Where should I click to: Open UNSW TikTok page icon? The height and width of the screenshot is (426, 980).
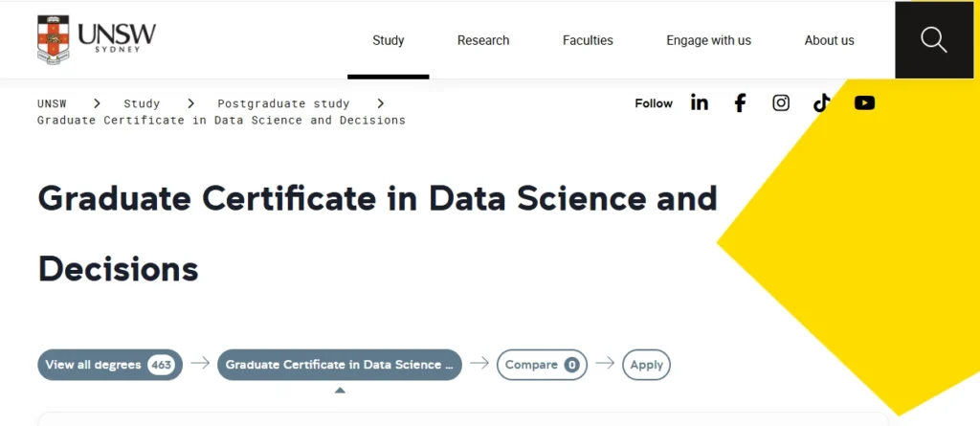click(x=822, y=103)
